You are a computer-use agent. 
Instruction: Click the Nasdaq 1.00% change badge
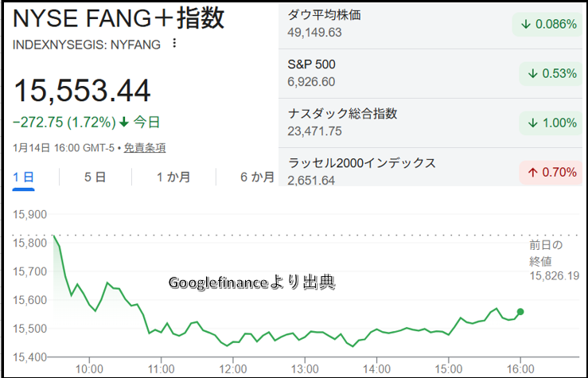pyautogui.click(x=548, y=123)
